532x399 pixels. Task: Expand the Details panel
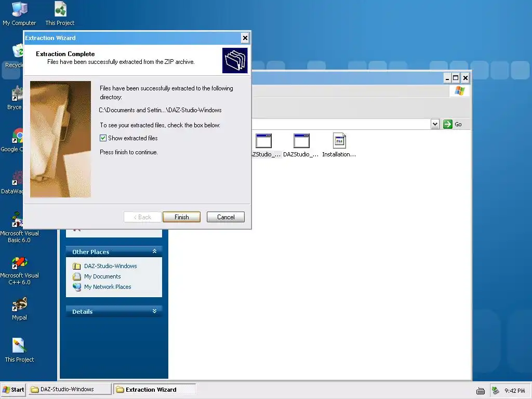(154, 311)
